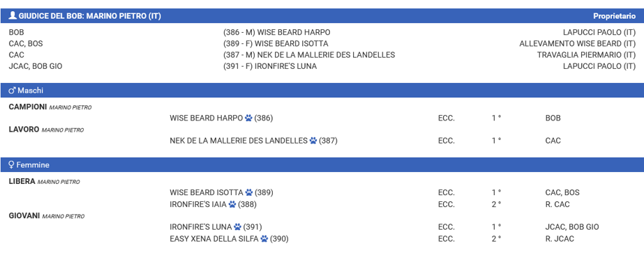Open EASY XENA DELLA SILFA entry
The height and width of the screenshot is (264, 644).
[214, 239]
